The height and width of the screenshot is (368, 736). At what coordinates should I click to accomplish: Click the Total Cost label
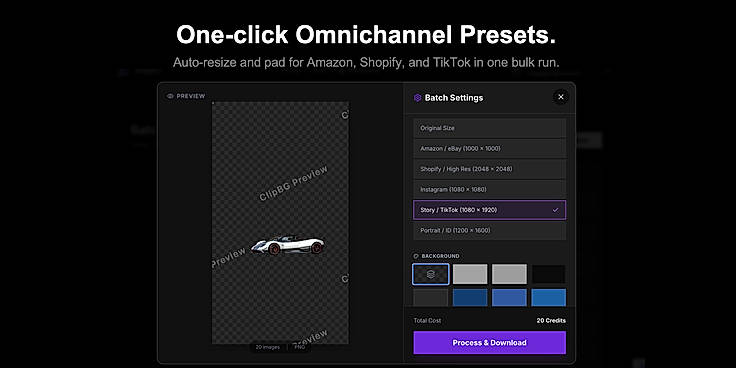(x=427, y=321)
